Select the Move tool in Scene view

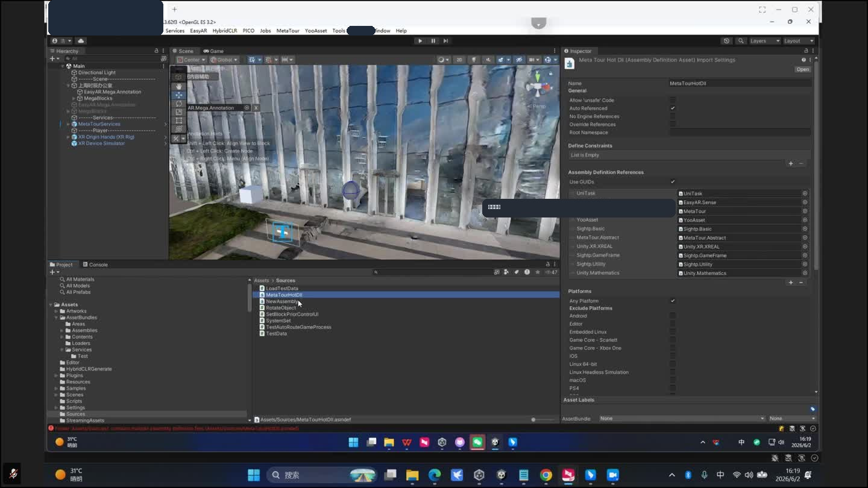tap(179, 95)
